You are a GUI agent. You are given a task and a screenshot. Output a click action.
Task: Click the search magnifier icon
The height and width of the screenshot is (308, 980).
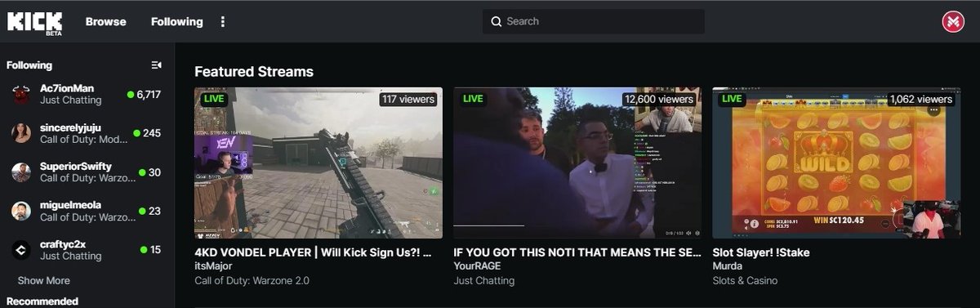[496, 21]
